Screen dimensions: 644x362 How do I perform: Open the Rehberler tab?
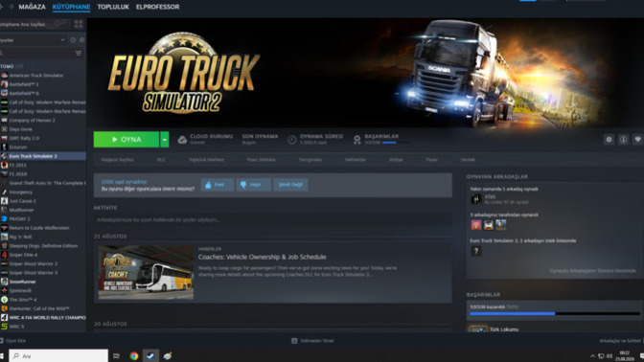[x=356, y=160]
